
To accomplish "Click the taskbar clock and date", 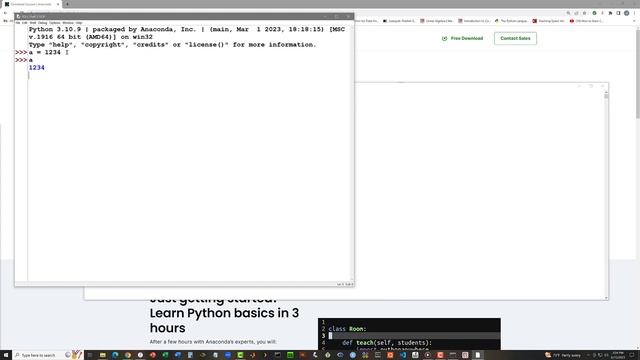I will (618, 355).
